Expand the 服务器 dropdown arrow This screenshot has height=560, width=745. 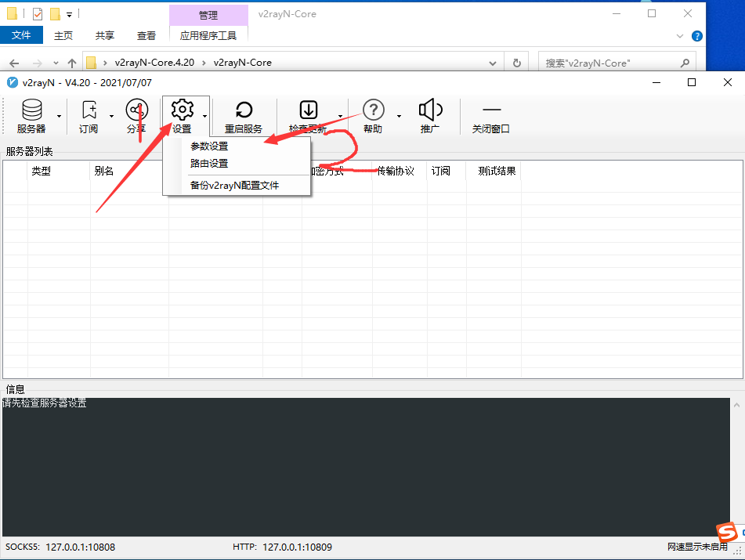point(60,117)
